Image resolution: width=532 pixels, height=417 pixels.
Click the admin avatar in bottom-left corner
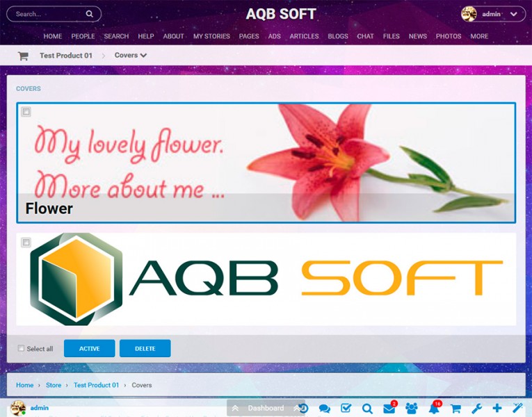pos(17,408)
